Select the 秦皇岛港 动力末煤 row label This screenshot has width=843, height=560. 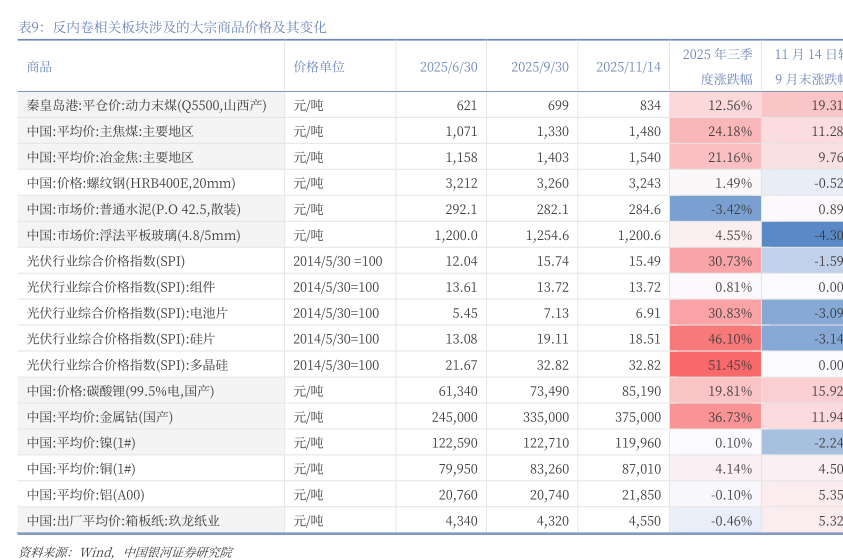[x=146, y=105]
